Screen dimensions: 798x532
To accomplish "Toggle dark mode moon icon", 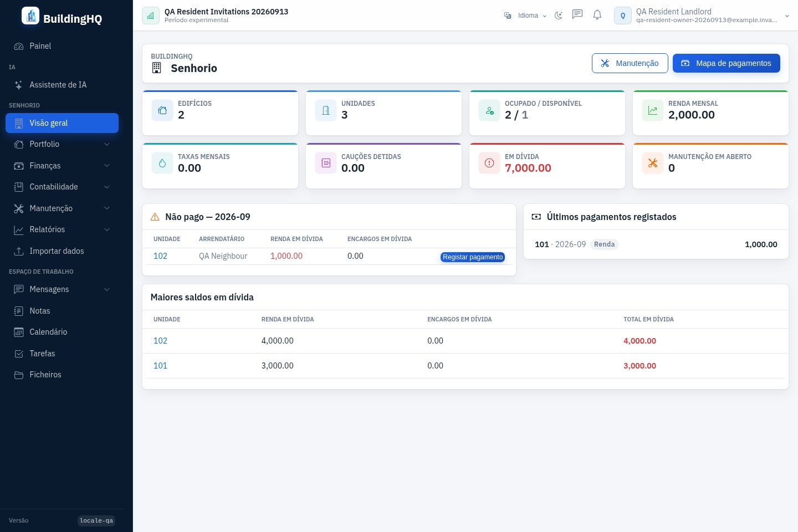I will pyautogui.click(x=559, y=16).
